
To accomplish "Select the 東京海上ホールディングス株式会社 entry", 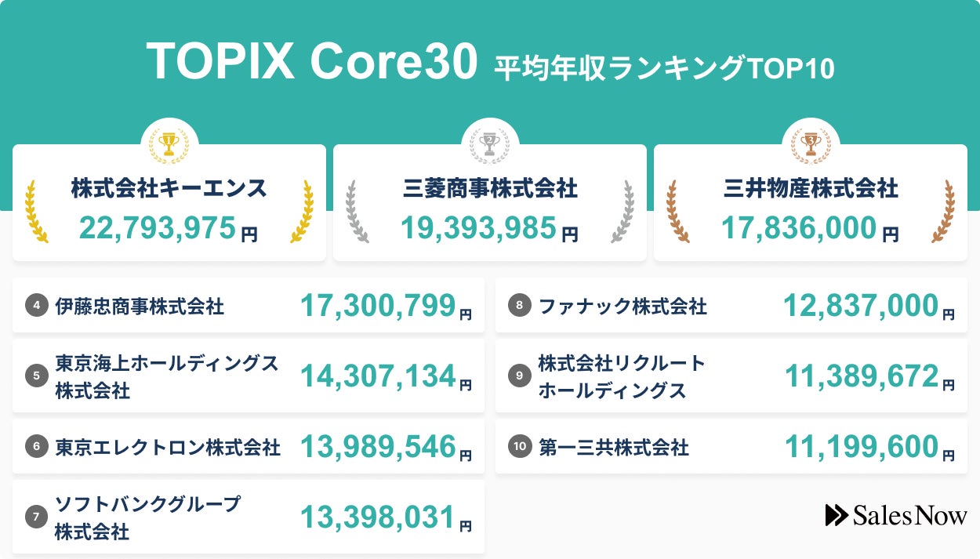I will (x=166, y=376).
